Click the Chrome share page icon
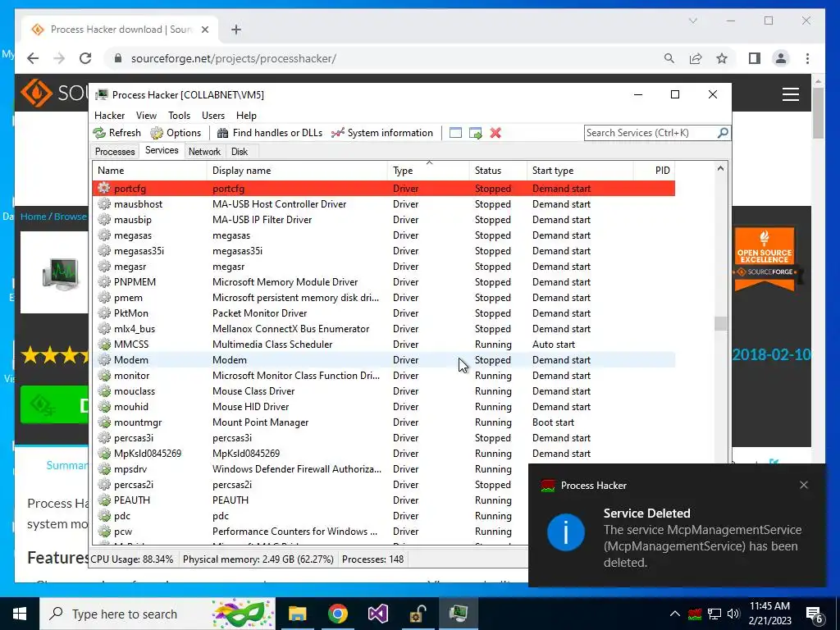Screen dimensions: 840x630 pos(696,58)
